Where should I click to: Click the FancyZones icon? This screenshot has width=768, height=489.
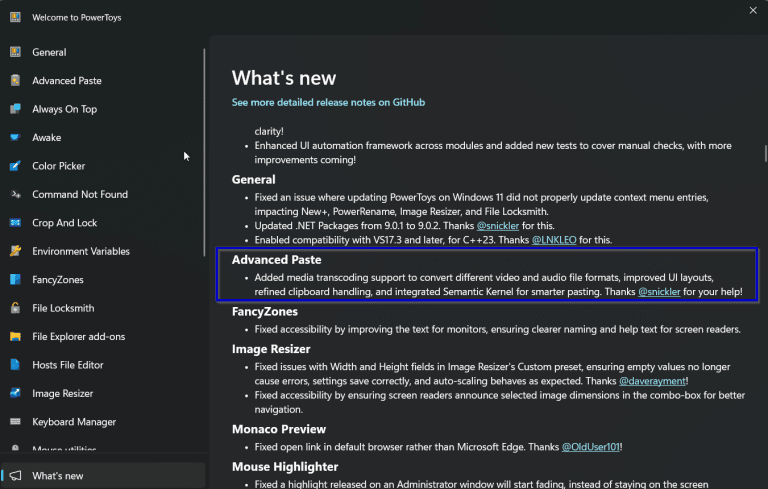coord(15,279)
